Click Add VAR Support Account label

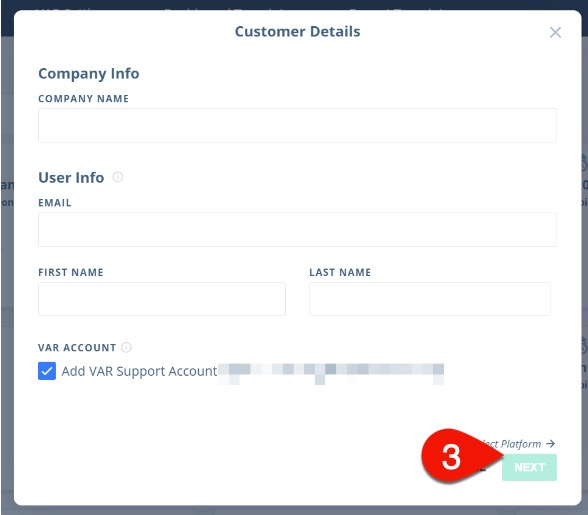139,371
